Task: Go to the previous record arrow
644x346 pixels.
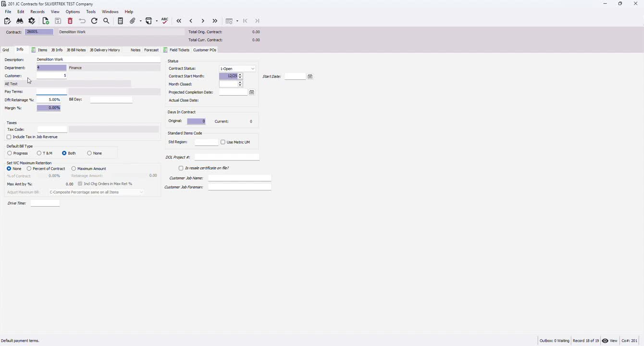Action: tap(191, 21)
